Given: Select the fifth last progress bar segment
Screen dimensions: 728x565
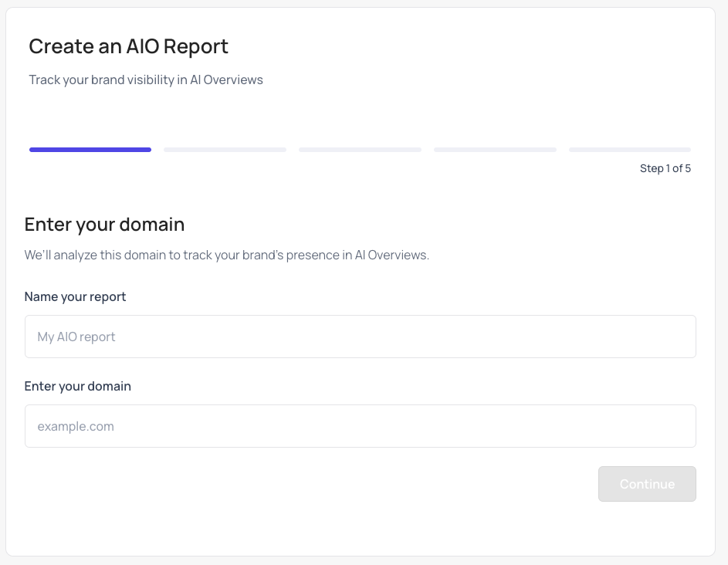Looking at the screenshot, I should (x=630, y=150).
